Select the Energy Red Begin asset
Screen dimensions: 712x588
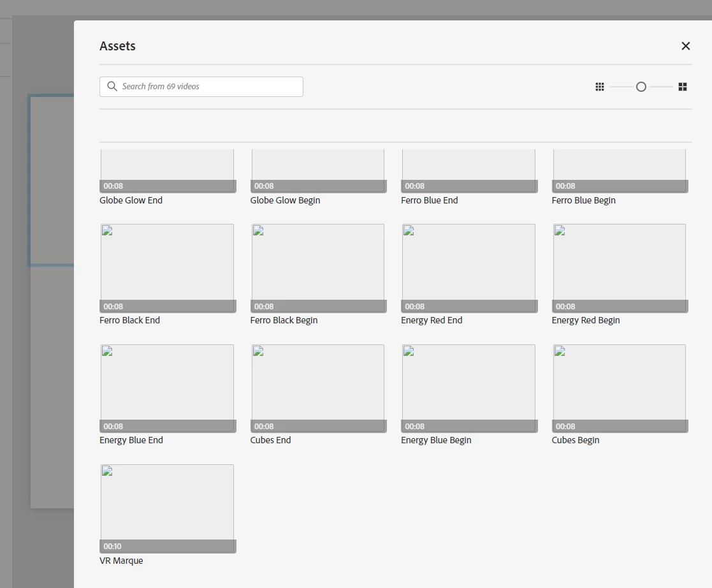pos(620,268)
